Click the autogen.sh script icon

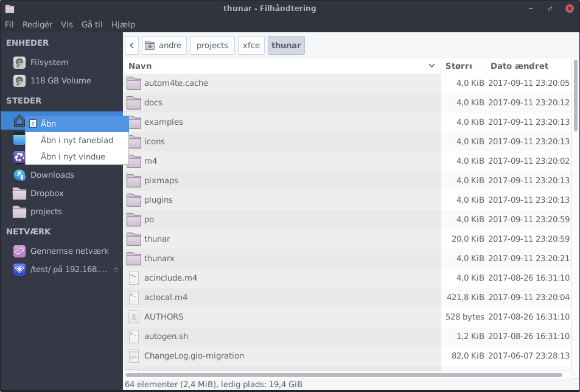tap(134, 336)
